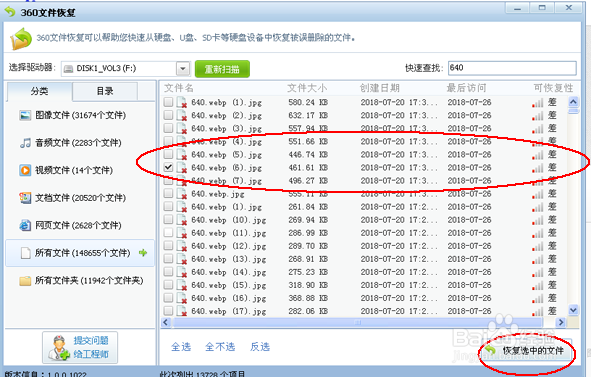This screenshot has height=377, width=591.
Task: Uncheck the box for 640.webp (6).jpg
Action: tap(168, 167)
